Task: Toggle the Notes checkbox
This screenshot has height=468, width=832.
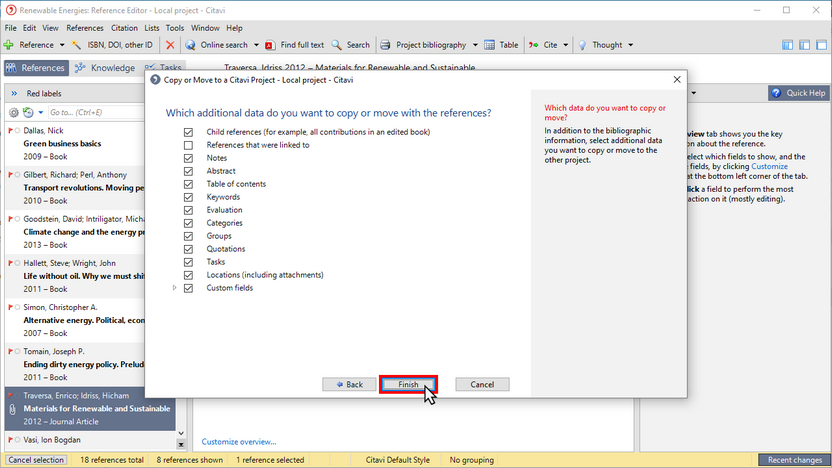Action: 188,158
